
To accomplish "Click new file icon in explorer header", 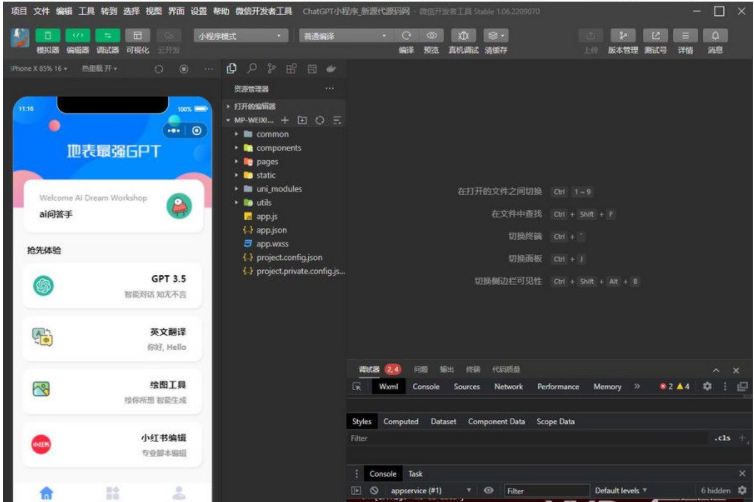I will click(x=285, y=120).
